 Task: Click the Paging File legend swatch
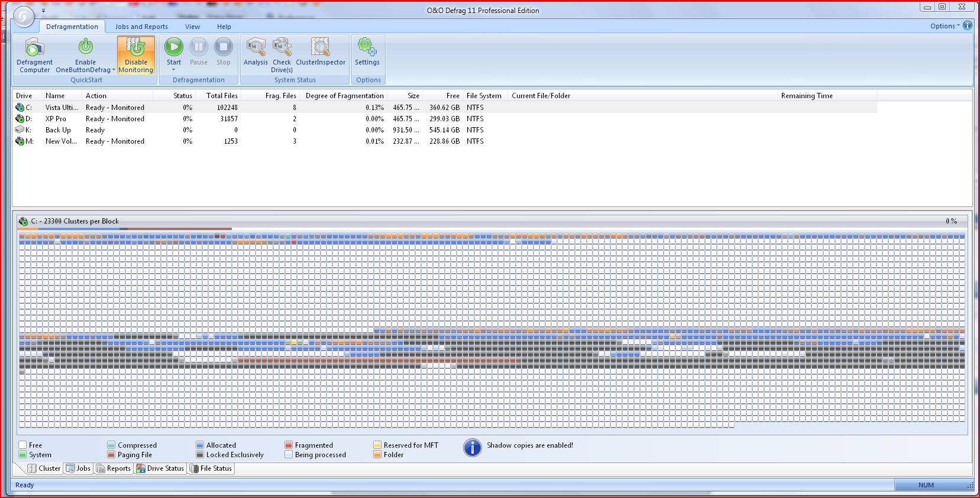[x=111, y=454]
